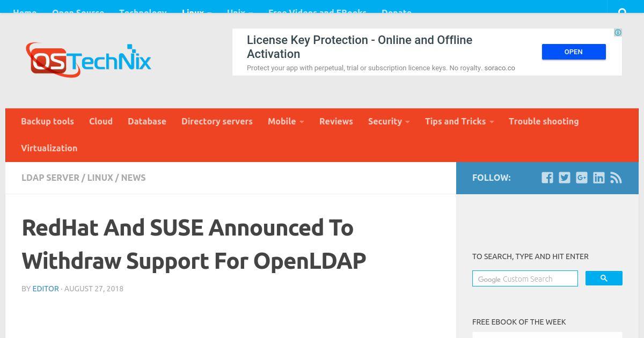The height and width of the screenshot is (338, 644).
Task: Open the Donate page link
Action: (397, 12)
